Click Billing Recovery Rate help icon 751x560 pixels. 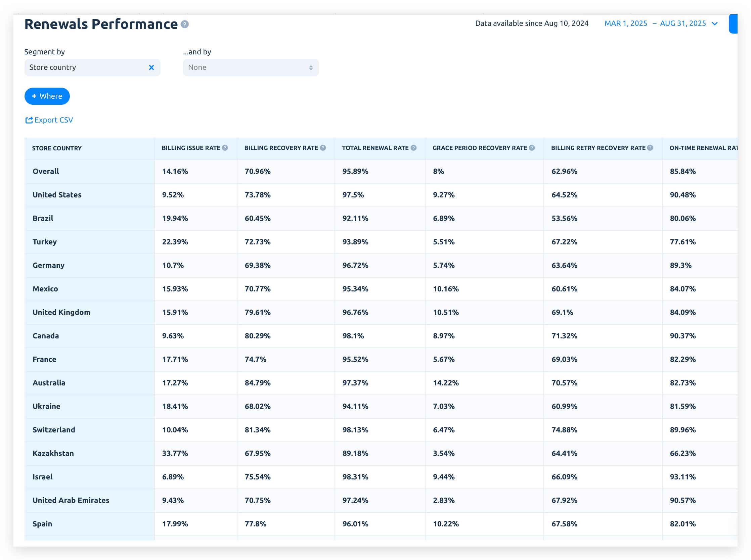pyautogui.click(x=323, y=148)
